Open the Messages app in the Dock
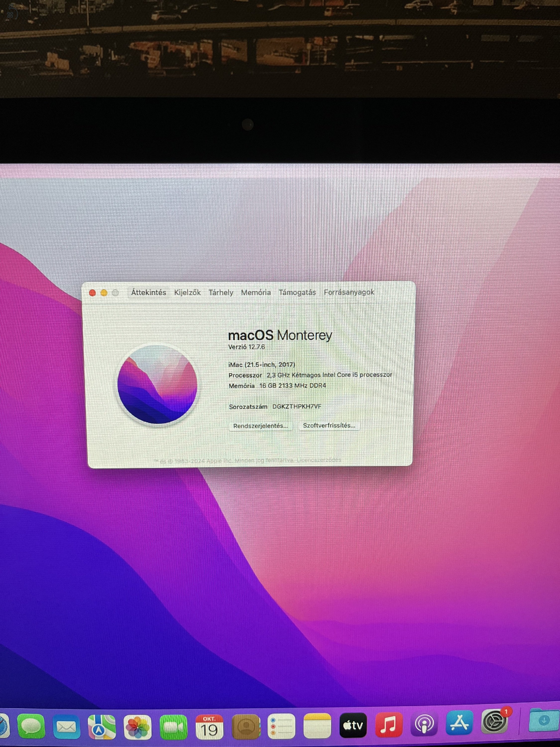560x747 pixels. [31, 726]
